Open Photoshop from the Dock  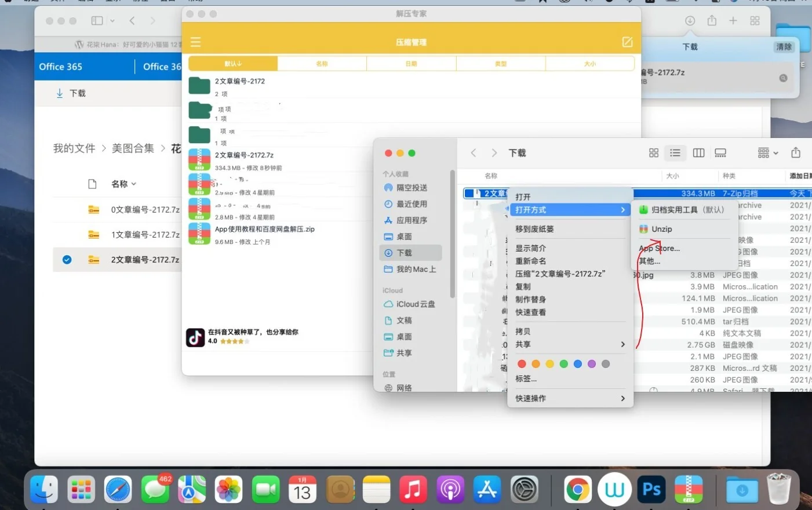[651, 490]
